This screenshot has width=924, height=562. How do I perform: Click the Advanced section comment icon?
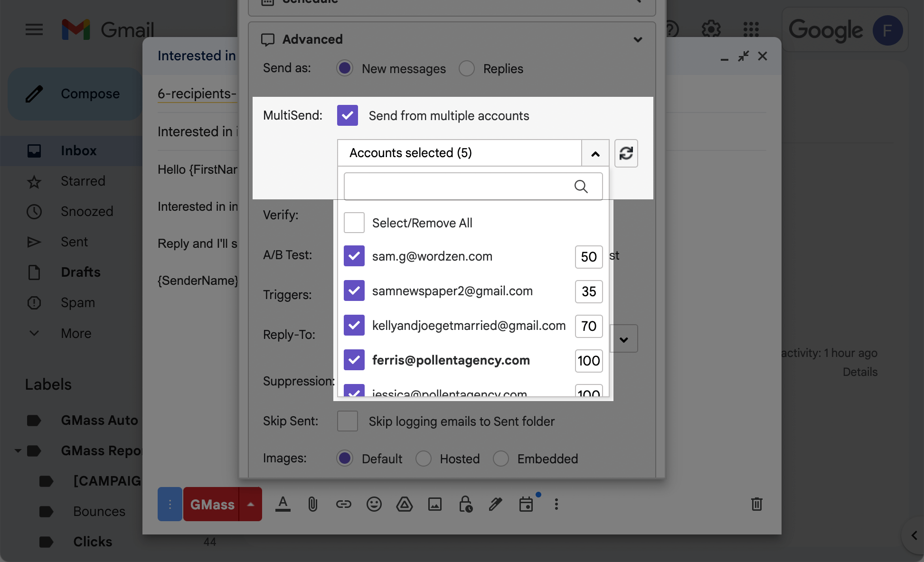(x=268, y=39)
